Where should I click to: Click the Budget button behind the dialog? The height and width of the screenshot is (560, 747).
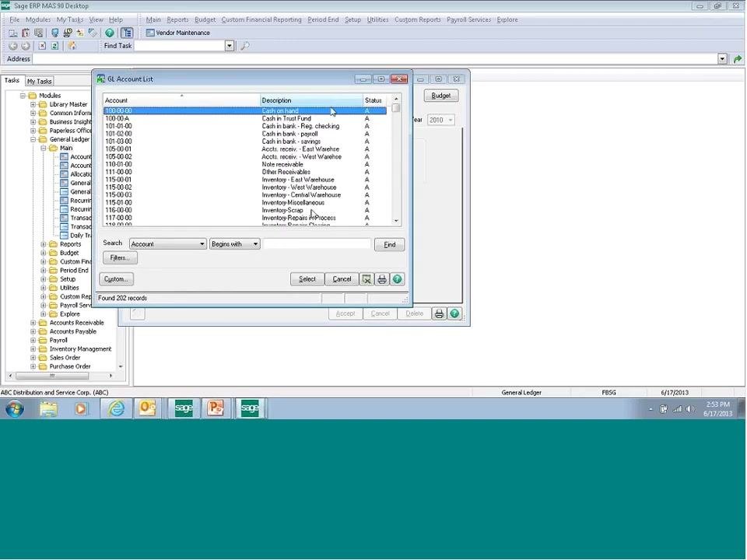[441, 96]
